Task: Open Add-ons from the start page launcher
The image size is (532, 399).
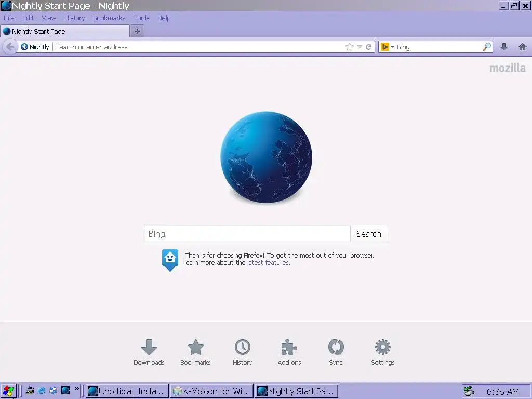Action: (289, 352)
